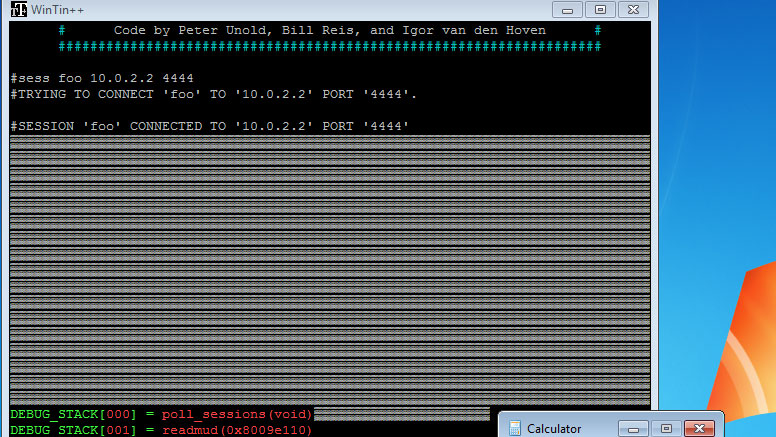Click the '#TRYING TO CONNECT' status line

pos(213,94)
